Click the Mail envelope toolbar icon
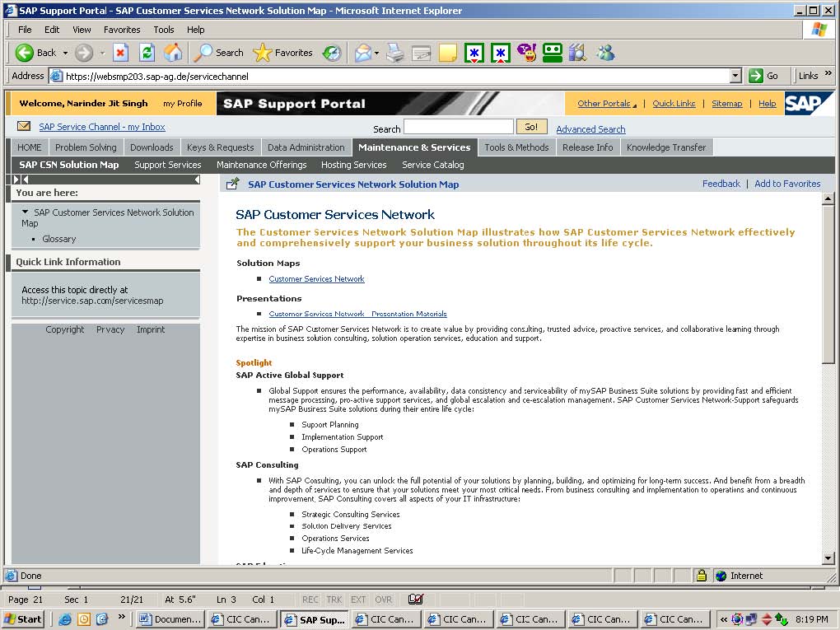Viewport: 840px width, 630px height. point(362,53)
